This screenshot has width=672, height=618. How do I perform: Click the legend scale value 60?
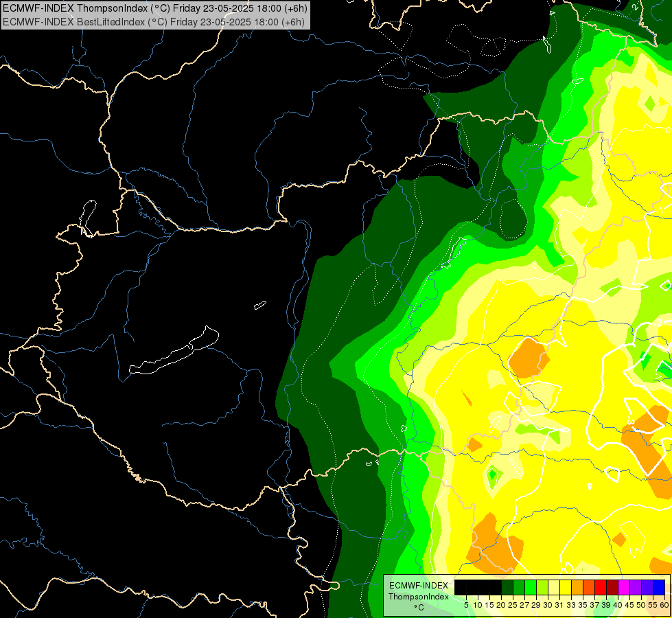(664, 605)
